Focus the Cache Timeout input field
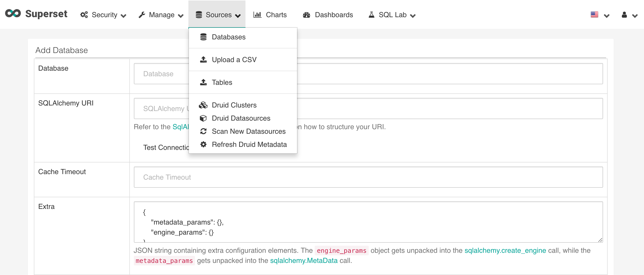The image size is (644, 275). point(368,177)
